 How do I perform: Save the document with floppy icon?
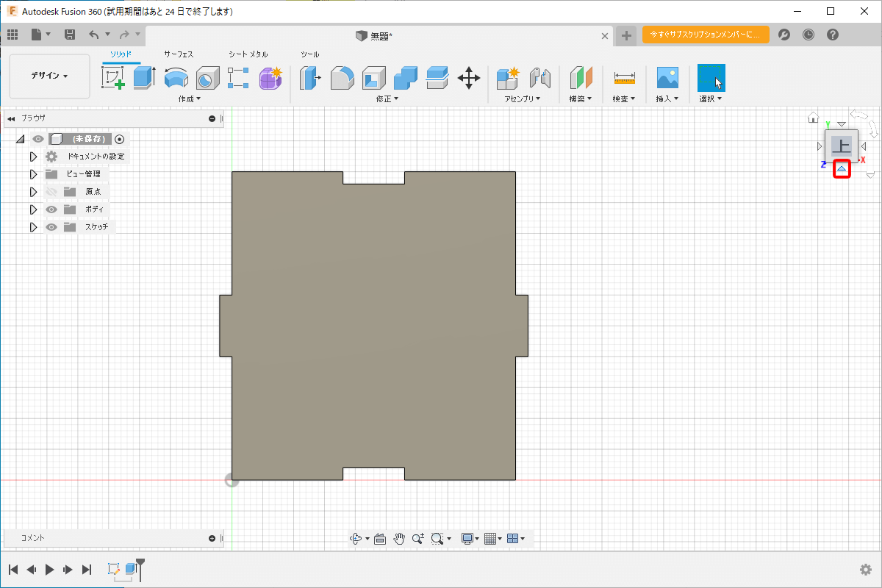click(x=70, y=35)
